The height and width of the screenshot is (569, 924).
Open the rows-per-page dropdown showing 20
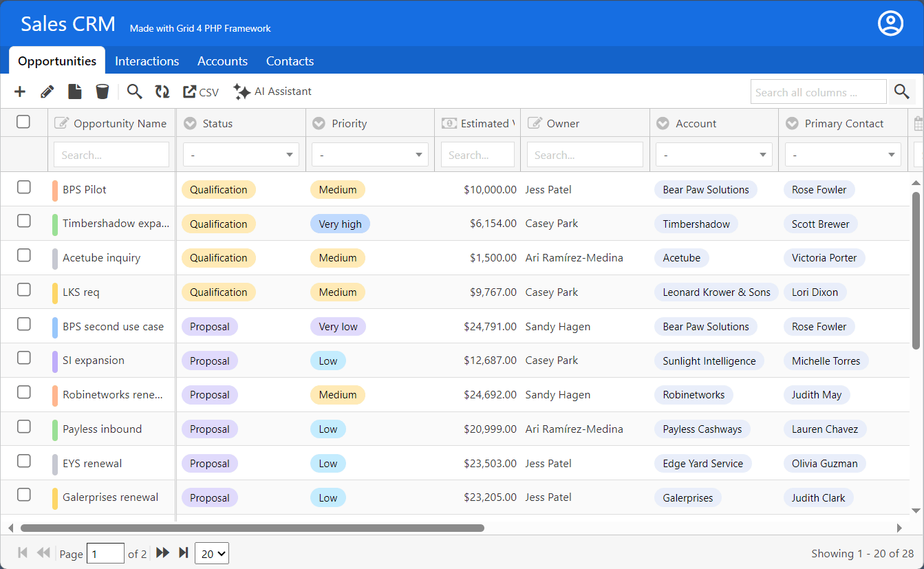(212, 553)
